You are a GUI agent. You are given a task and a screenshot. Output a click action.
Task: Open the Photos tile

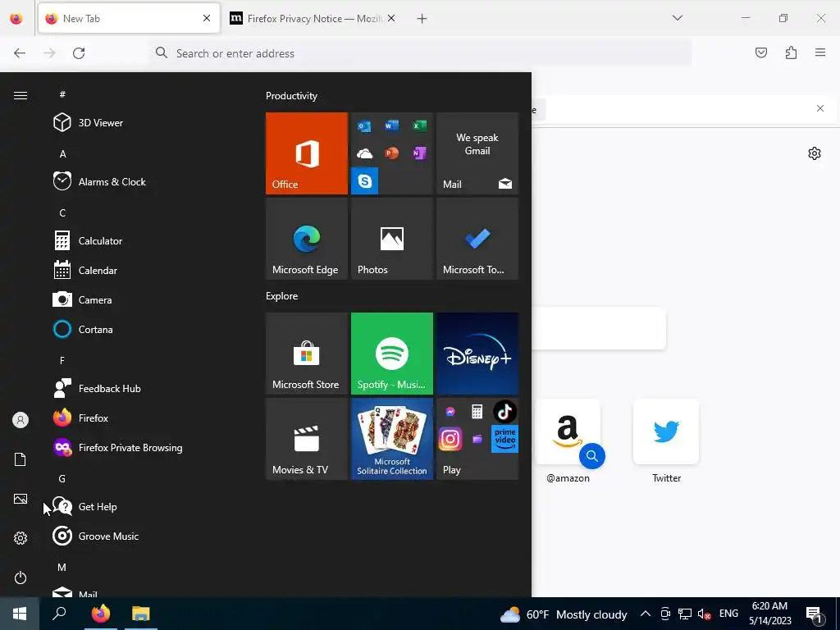(391, 239)
